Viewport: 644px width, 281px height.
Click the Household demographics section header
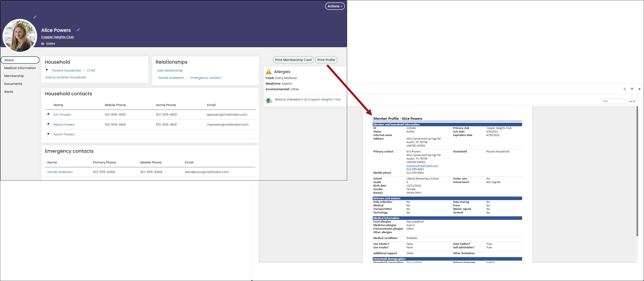point(447,259)
